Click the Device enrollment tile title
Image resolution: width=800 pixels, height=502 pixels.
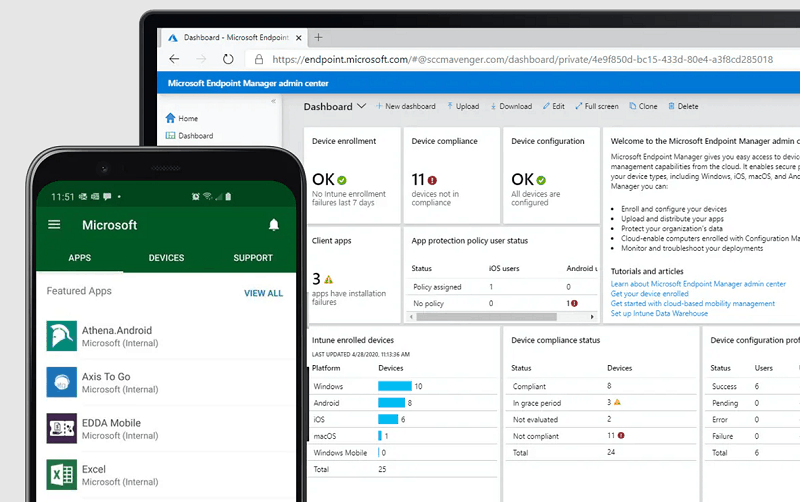(x=344, y=141)
